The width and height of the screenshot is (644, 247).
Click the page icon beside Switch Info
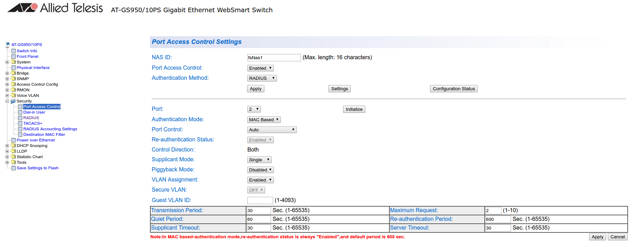click(14, 51)
